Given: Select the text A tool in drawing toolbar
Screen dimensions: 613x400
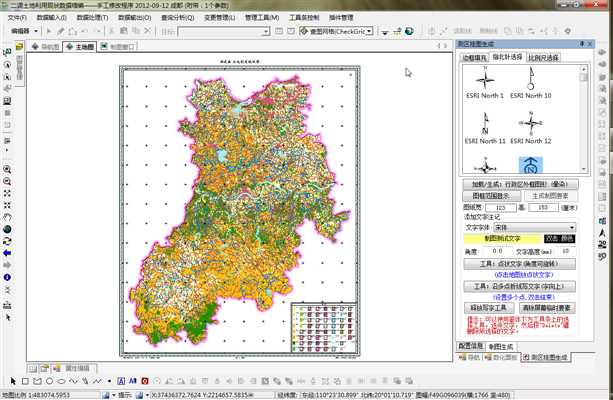Looking at the screenshot, I should [x=121, y=381].
